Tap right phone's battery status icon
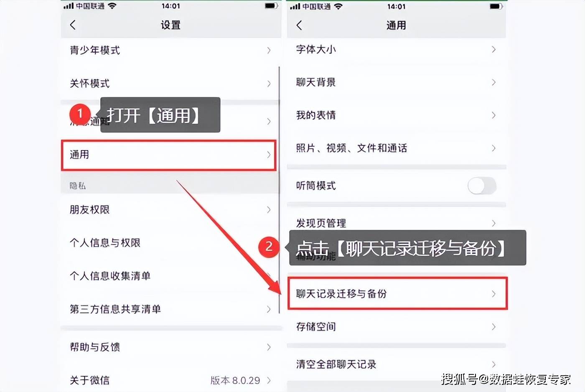Screen dimensions: 585x392 (496, 6)
